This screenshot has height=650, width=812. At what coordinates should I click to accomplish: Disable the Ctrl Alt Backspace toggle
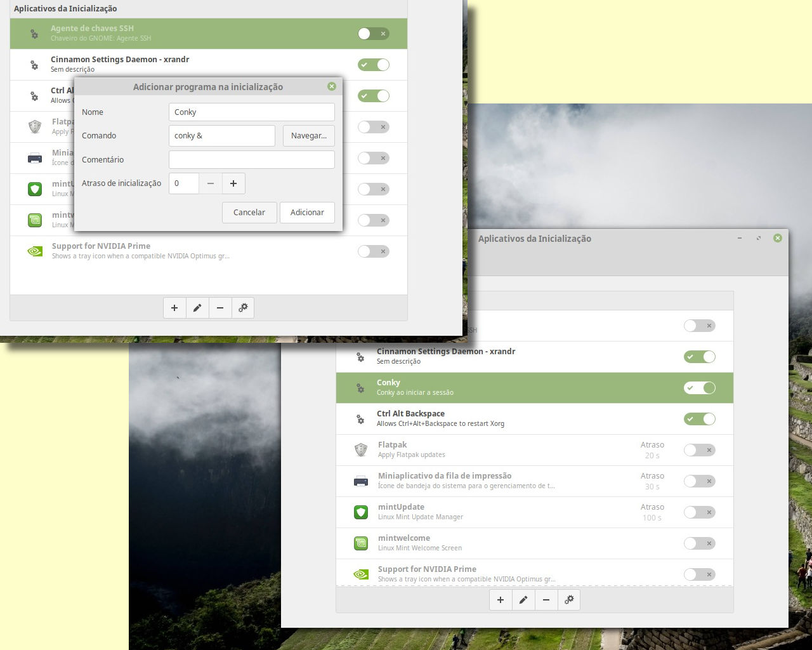click(699, 418)
